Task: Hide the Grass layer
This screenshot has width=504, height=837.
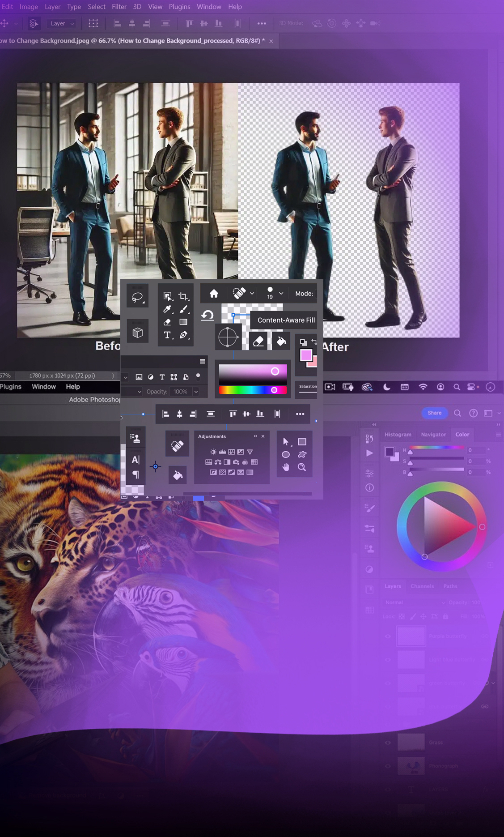Action: (x=388, y=743)
